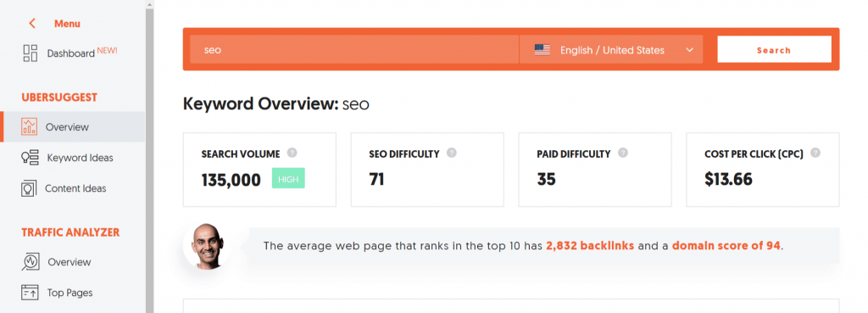This screenshot has width=868, height=313.
Task: Click the PAID DIFFICULTY card label
Action: click(574, 154)
